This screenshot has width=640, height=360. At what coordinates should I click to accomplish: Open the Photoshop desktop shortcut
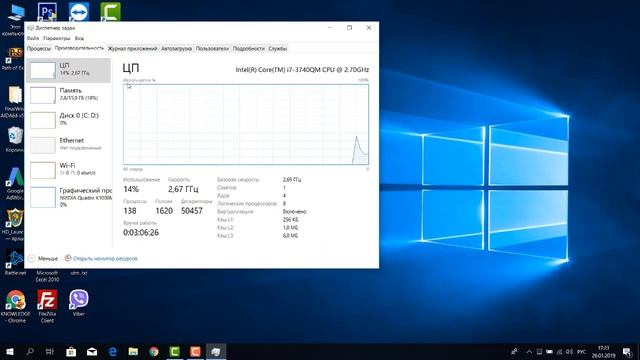[47, 11]
